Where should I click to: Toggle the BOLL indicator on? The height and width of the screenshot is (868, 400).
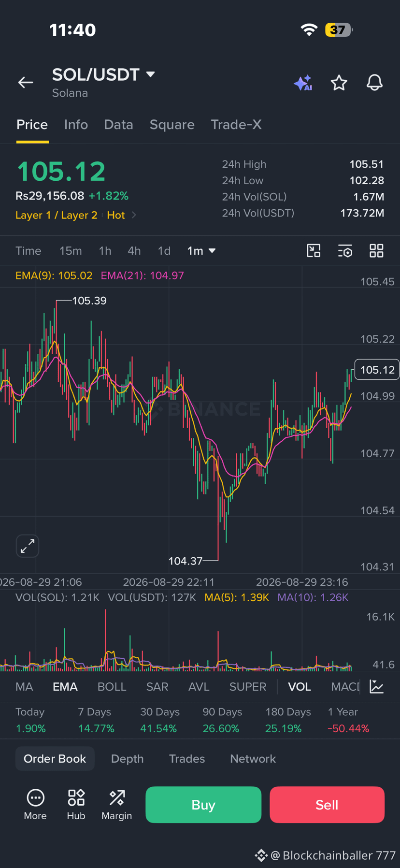(x=112, y=687)
